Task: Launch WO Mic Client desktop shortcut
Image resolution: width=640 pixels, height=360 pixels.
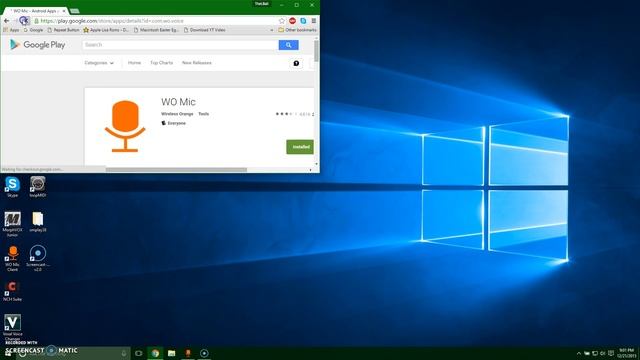Action: [12, 258]
